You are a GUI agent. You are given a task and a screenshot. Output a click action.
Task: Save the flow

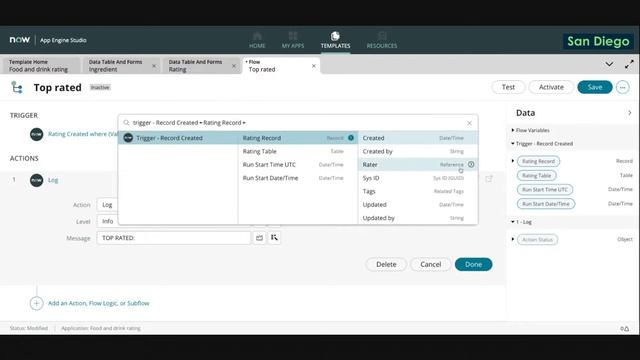[x=595, y=87]
